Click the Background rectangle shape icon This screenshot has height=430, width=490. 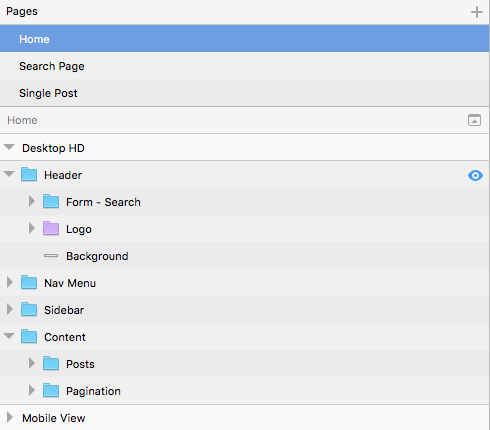(x=51, y=256)
